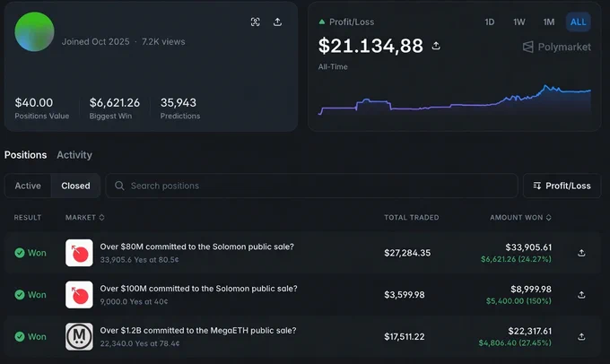
Task: Click the MegaETH logo icon
Action: (x=79, y=336)
